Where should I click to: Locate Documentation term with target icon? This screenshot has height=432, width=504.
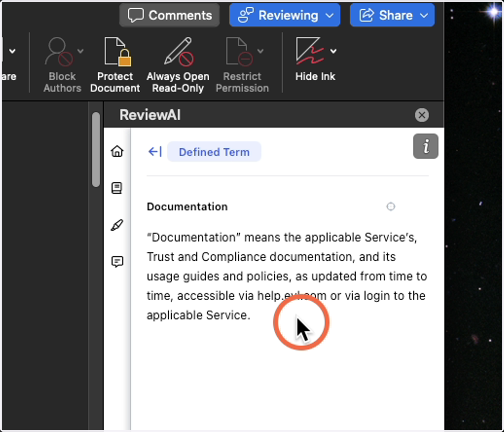coord(391,207)
